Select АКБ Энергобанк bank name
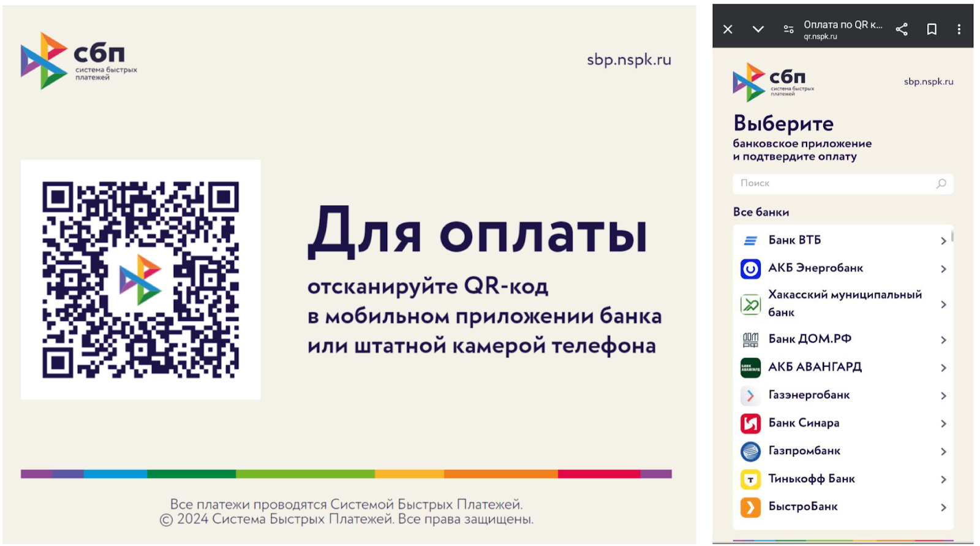Image resolution: width=980 pixels, height=546 pixels. pyautogui.click(x=815, y=268)
